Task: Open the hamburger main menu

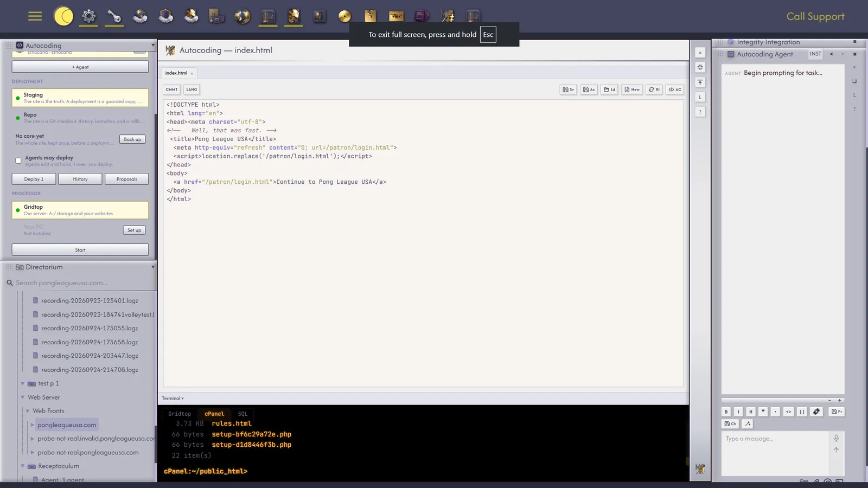Action: click(35, 16)
